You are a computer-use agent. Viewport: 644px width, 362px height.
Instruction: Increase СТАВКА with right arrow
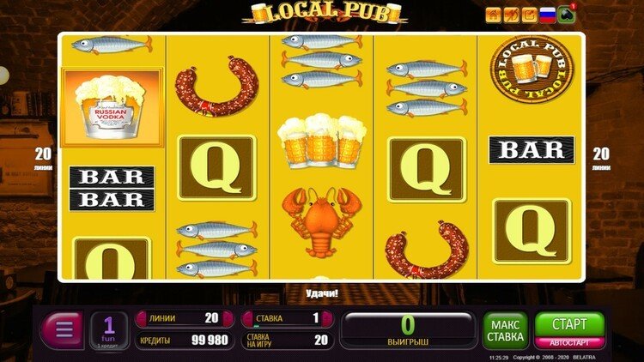pos(327,318)
